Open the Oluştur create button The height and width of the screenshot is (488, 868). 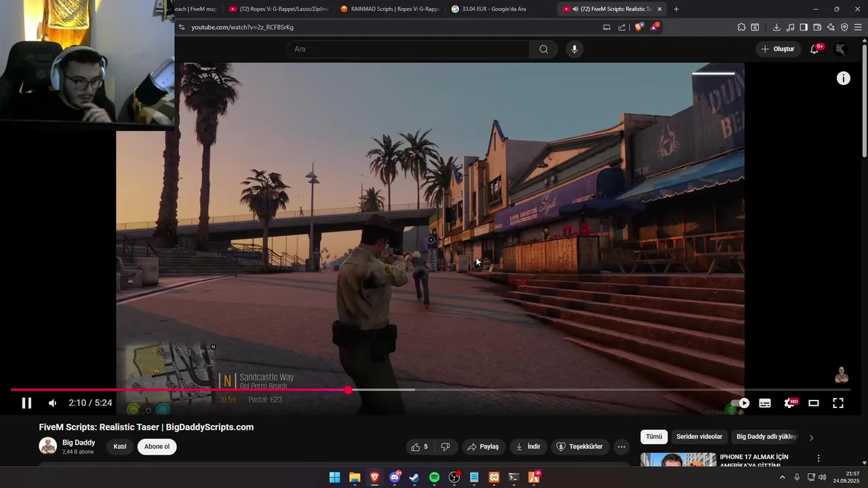(x=778, y=49)
